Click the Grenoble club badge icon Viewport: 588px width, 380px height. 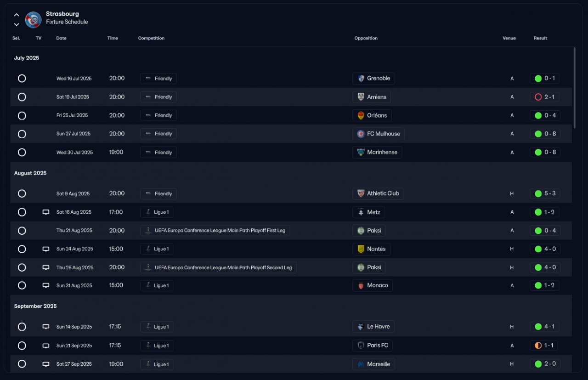pyautogui.click(x=361, y=79)
